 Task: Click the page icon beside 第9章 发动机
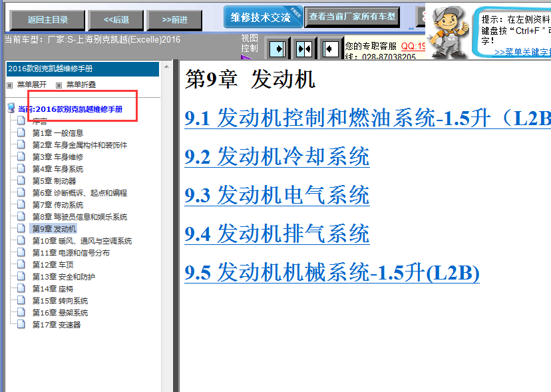[x=21, y=228]
